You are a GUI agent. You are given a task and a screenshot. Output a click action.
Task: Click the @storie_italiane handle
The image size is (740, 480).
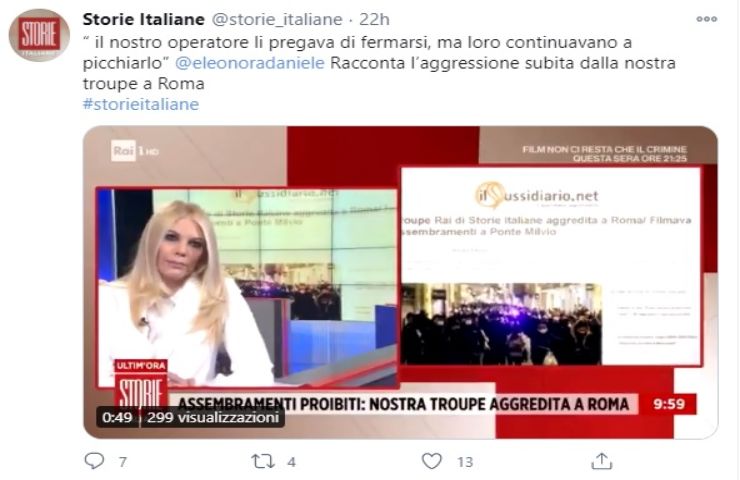(277, 19)
